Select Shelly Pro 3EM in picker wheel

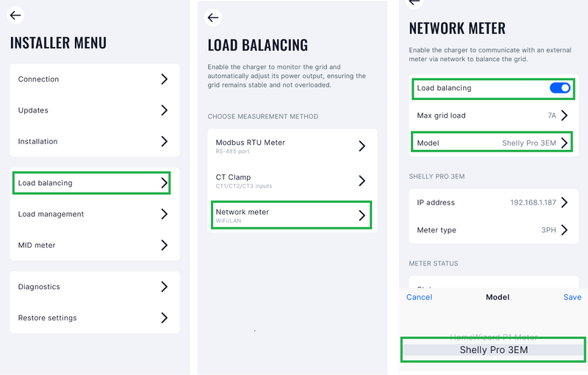click(493, 350)
